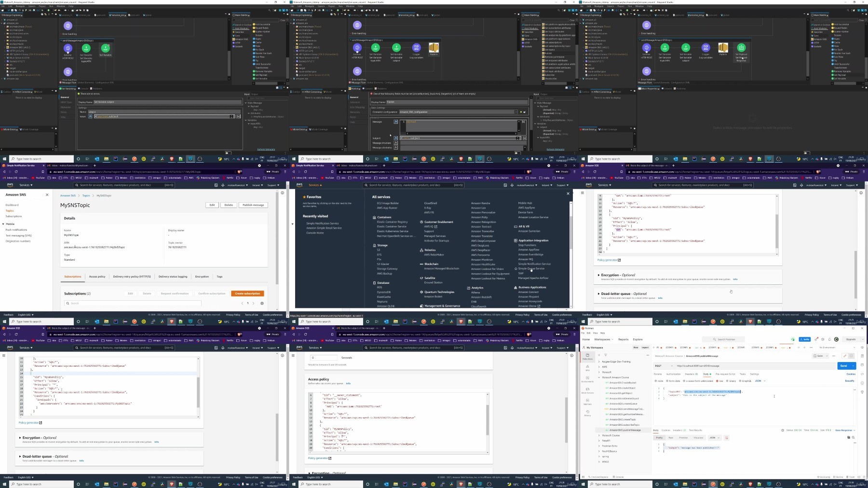Collapse the Mobile section in Amazon SNS sidebar
Screen dimensions: 868x488
pyautogui.click(x=3, y=224)
